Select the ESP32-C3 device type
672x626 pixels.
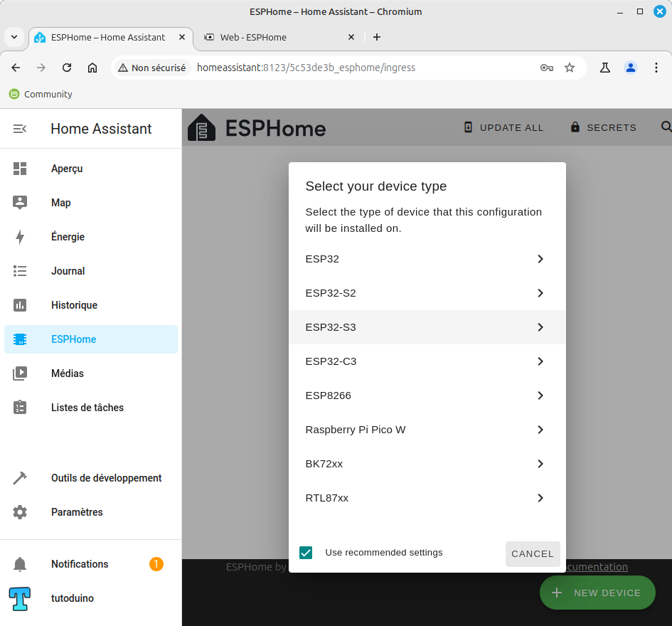click(x=427, y=361)
